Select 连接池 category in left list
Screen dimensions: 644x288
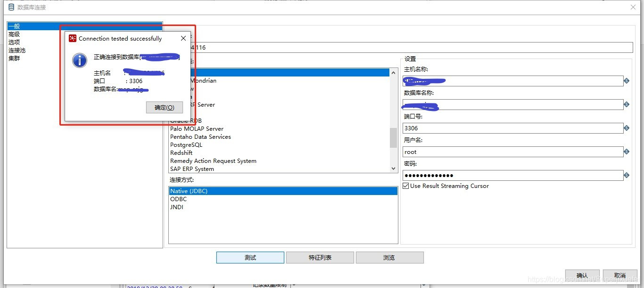(x=17, y=50)
